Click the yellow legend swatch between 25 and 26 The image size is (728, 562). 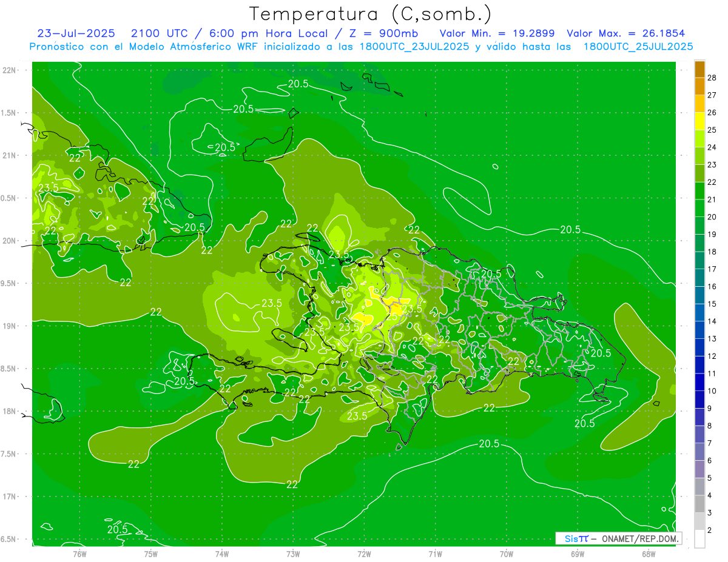pyautogui.click(x=699, y=121)
